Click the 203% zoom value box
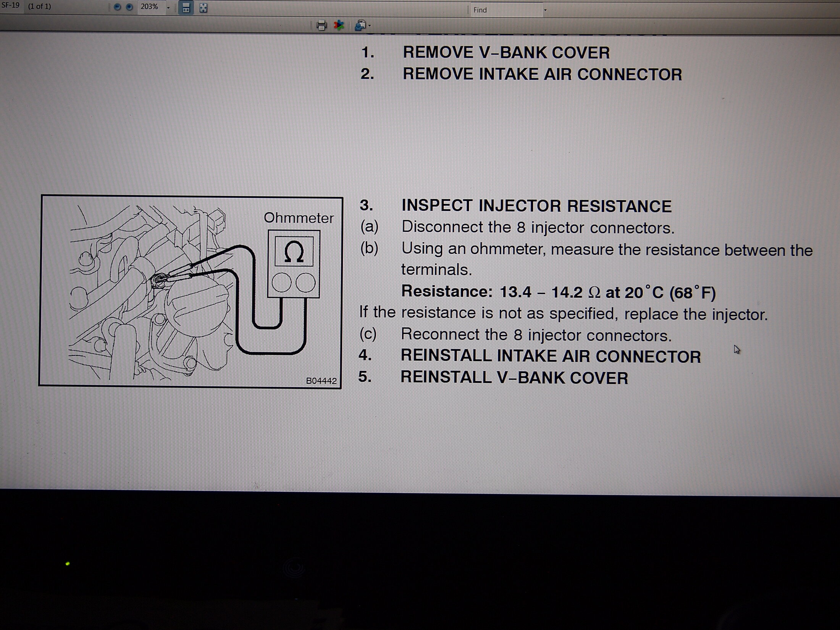This screenshot has height=630, width=840. pyautogui.click(x=150, y=7)
